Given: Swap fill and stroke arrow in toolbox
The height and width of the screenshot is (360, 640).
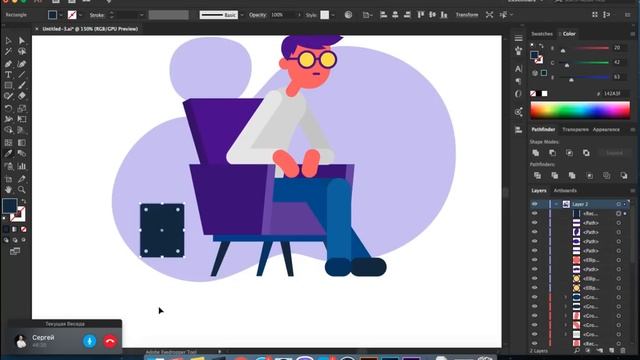Looking at the screenshot, I should point(24,201).
